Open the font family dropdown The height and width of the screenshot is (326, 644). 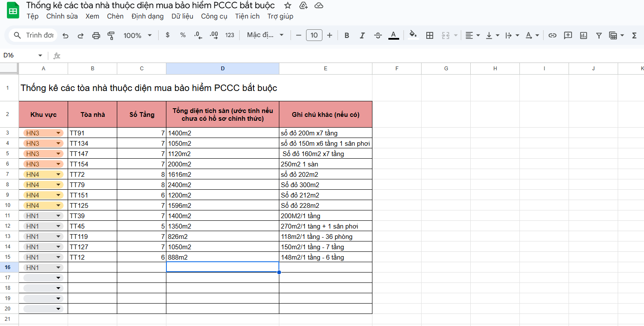tap(265, 35)
